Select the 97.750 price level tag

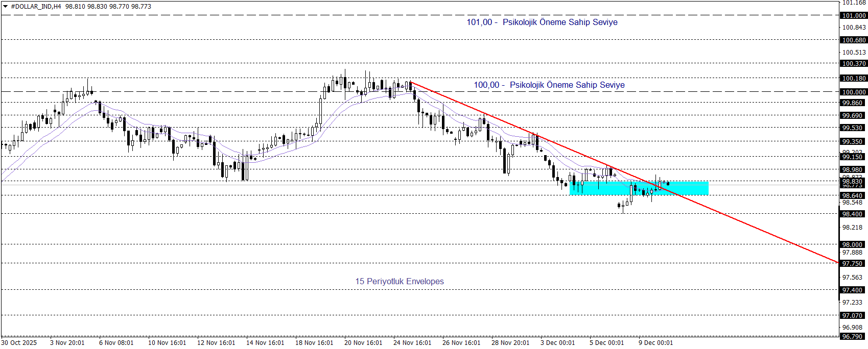(853, 264)
